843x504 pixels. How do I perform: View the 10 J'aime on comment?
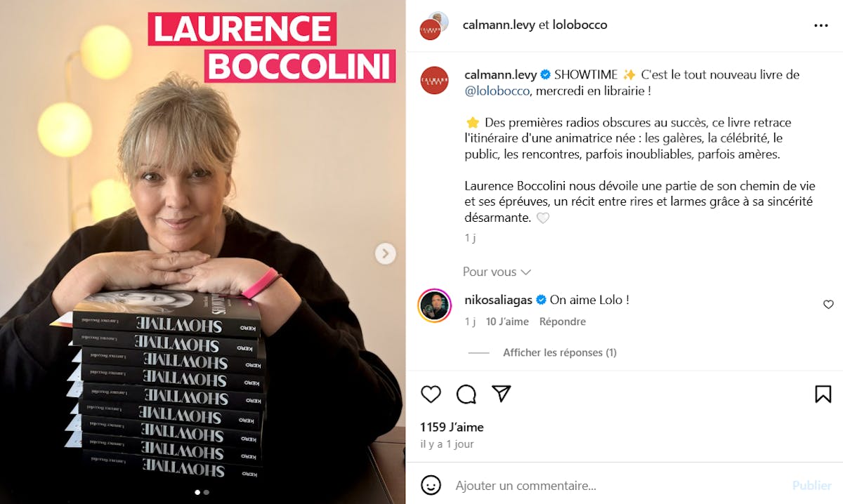pyautogui.click(x=507, y=321)
